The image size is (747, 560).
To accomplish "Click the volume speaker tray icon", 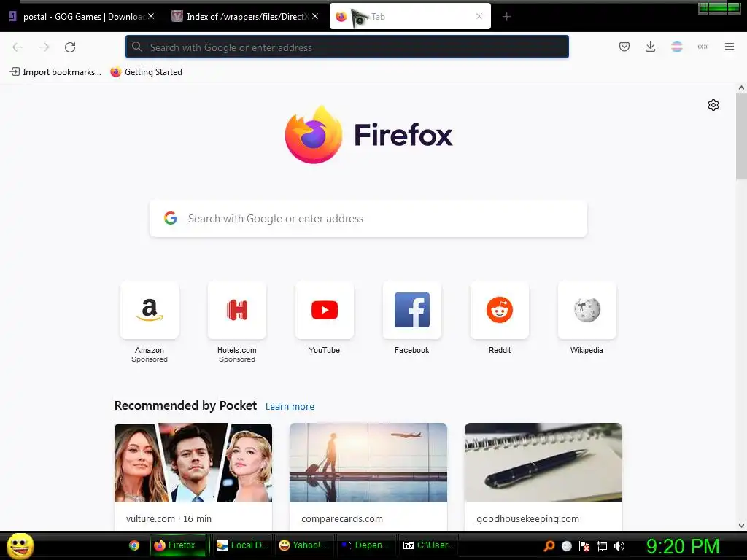I will 619,546.
